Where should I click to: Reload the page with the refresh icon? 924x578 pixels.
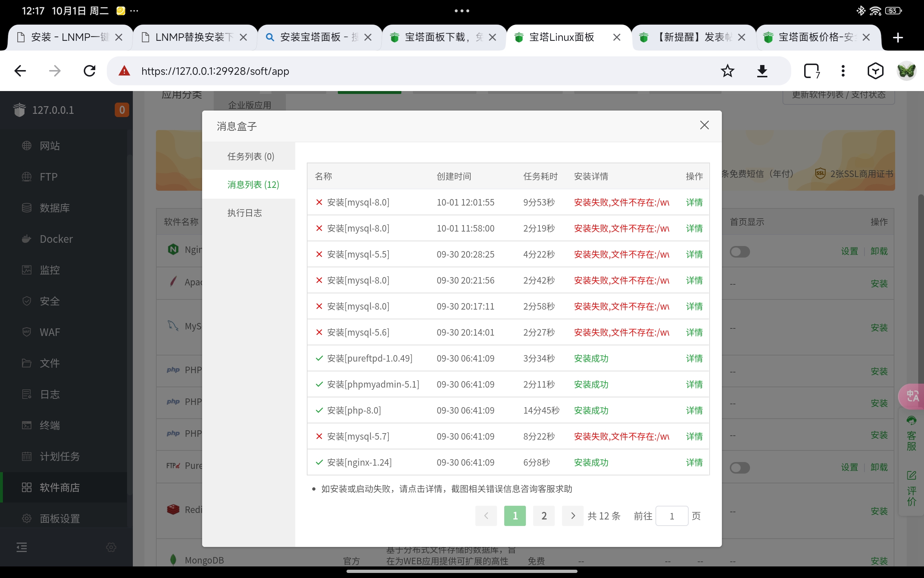point(90,71)
